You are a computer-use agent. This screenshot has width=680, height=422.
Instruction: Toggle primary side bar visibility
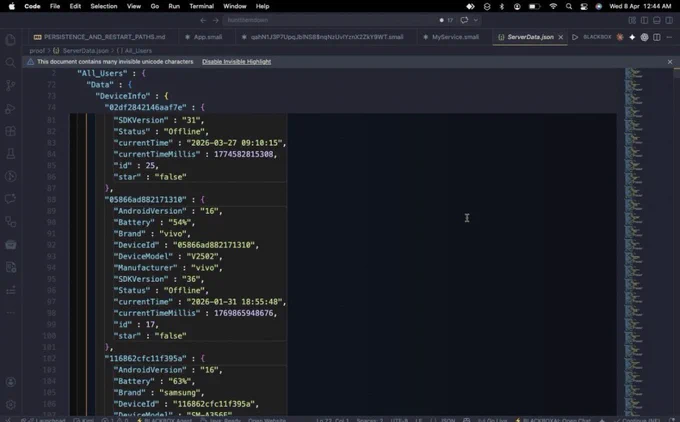(x=644, y=20)
